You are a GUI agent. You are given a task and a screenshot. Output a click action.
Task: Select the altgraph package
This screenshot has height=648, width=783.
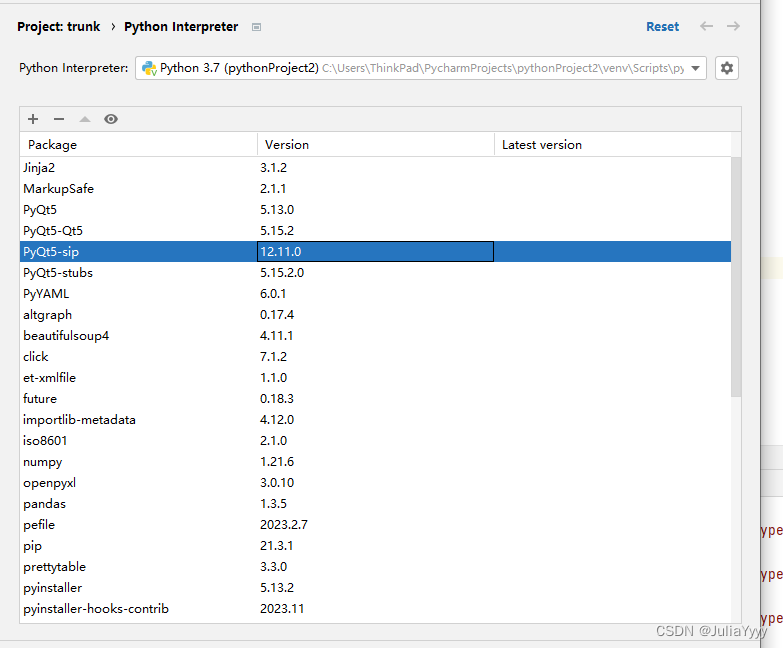(376, 315)
